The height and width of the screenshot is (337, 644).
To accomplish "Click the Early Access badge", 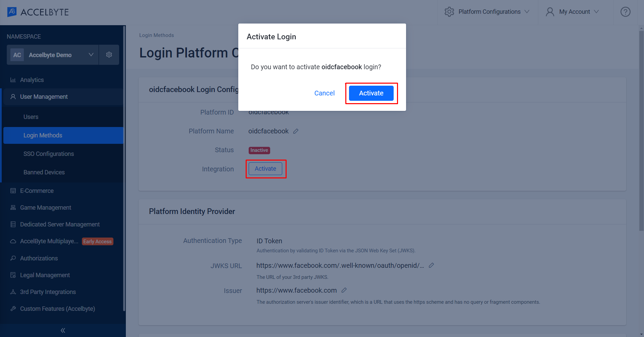I will (x=97, y=242).
